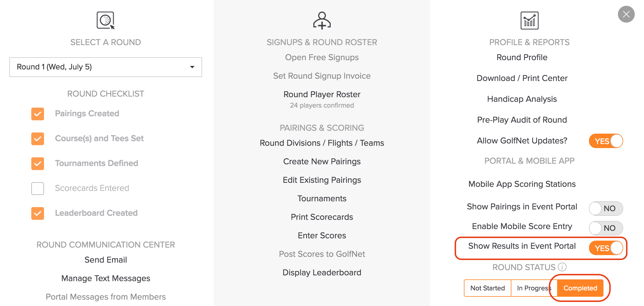Screen dimensions: 644x306
Task: Set round status to Not Started
Action: [x=488, y=288]
